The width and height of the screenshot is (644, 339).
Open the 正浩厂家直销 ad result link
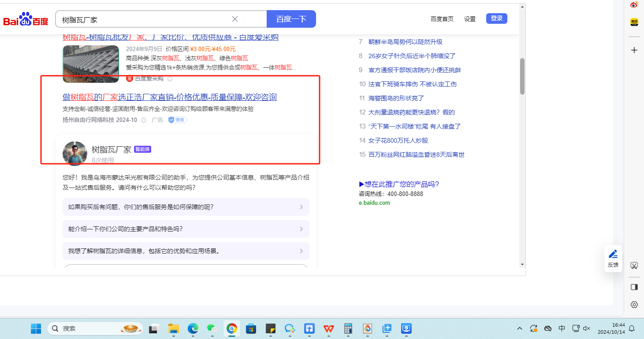(170, 97)
